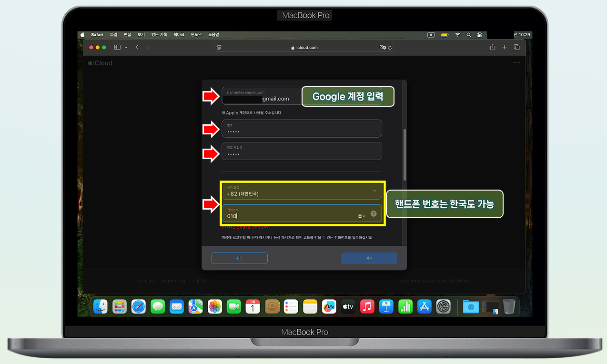607x364 pixels.
Task: Click the 취소 button
Action: [239, 258]
